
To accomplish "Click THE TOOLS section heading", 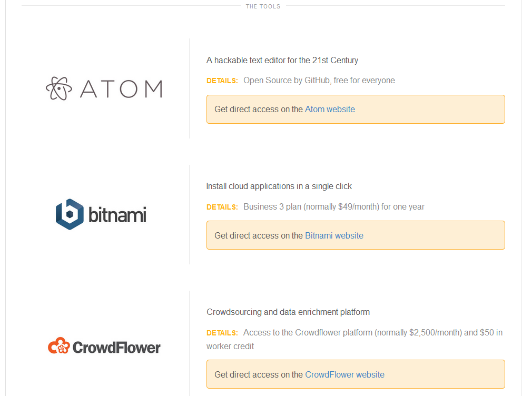I will click(263, 6).
